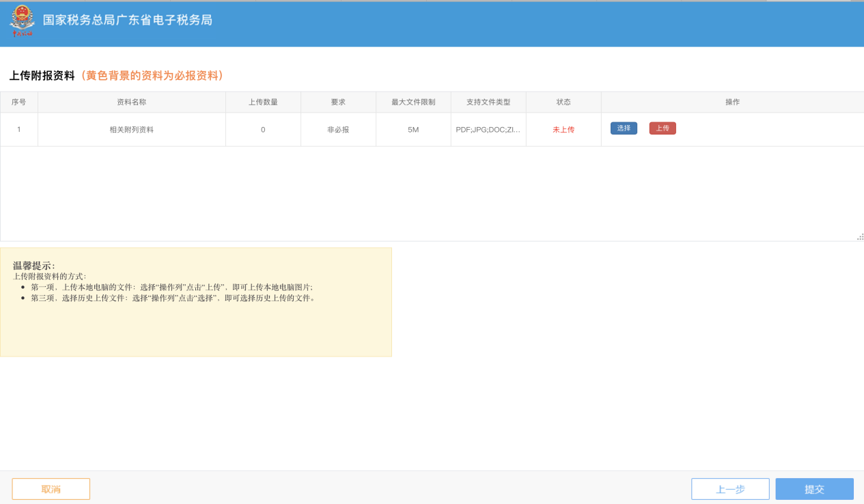Image resolution: width=864 pixels, height=504 pixels.
Task: Click the tax bureau emblem logo
Action: coord(22,21)
